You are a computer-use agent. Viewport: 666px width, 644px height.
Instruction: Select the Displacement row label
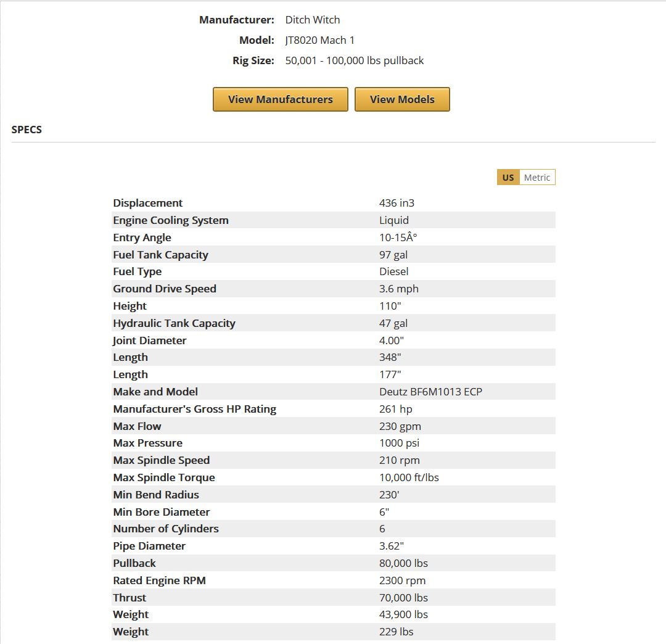[147, 203]
